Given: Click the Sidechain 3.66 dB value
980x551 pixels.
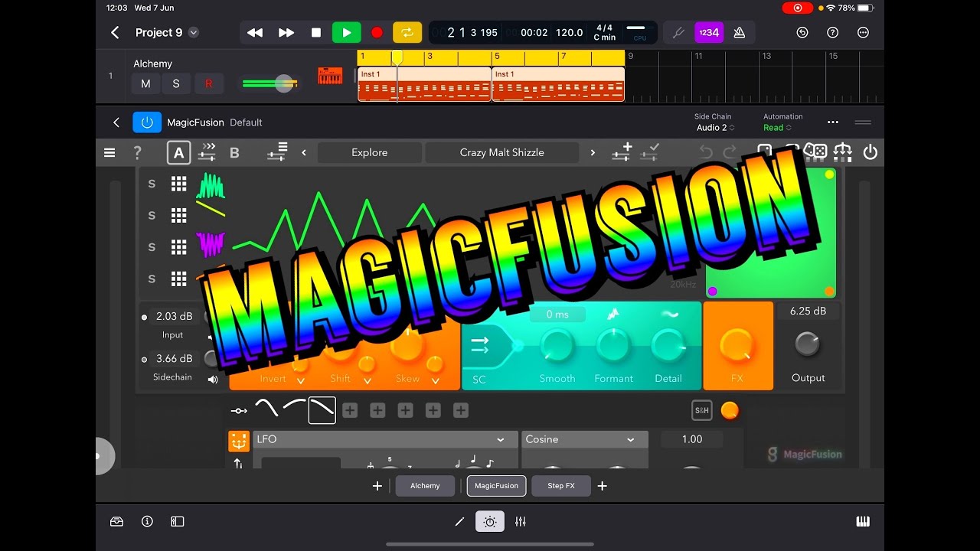Looking at the screenshot, I should tap(175, 358).
